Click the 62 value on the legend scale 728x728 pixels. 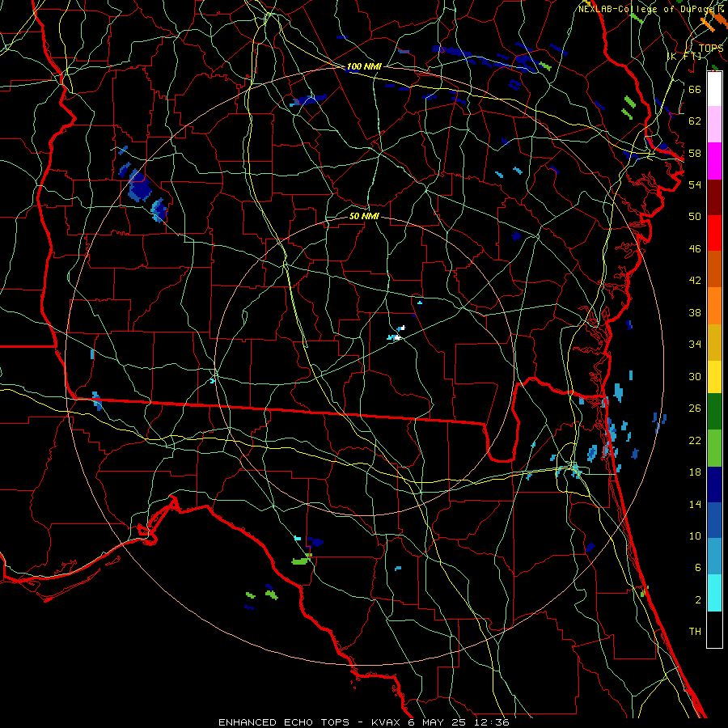tap(695, 121)
